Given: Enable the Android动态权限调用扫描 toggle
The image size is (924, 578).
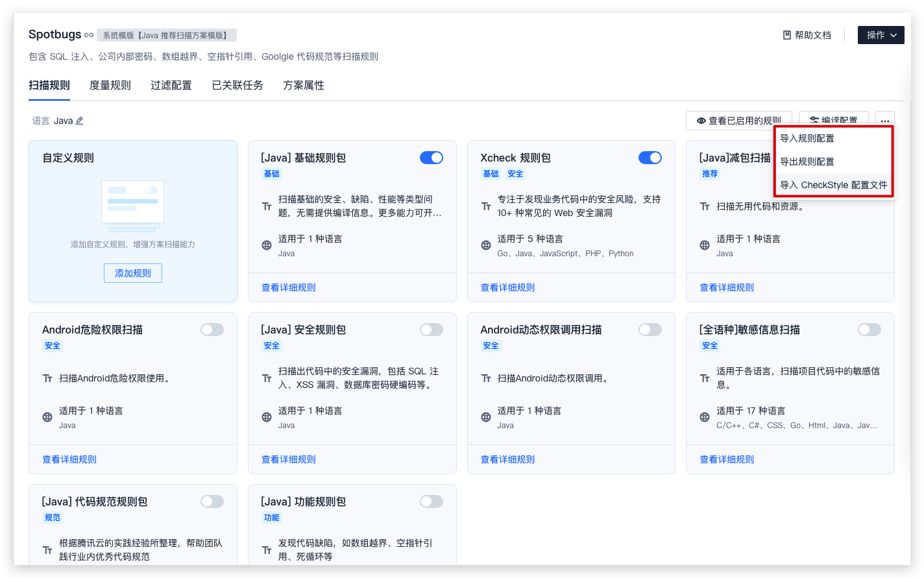Looking at the screenshot, I should click(x=650, y=330).
